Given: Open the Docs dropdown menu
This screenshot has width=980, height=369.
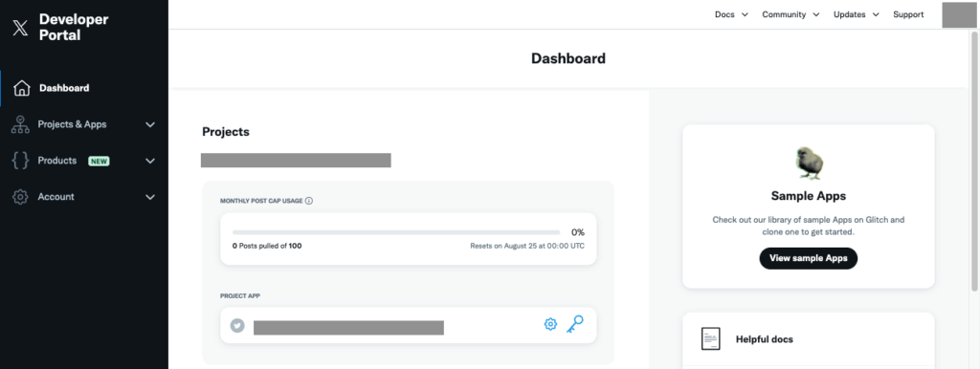Looking at the screenshot, I should tap(731, 14).
